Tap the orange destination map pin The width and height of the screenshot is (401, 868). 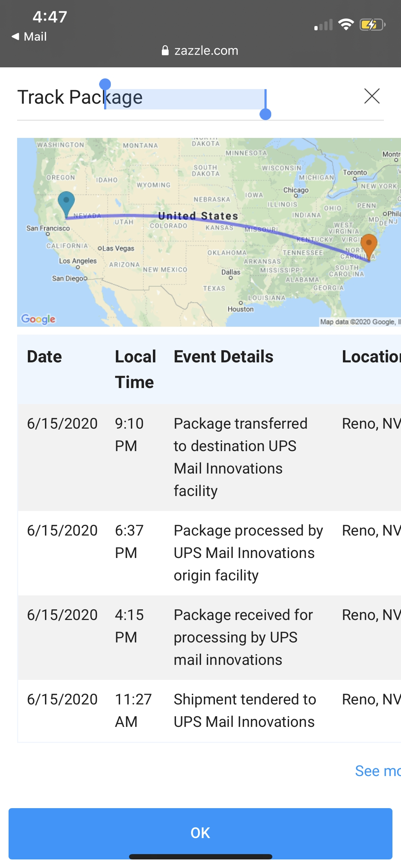click(x=369, y=246)
